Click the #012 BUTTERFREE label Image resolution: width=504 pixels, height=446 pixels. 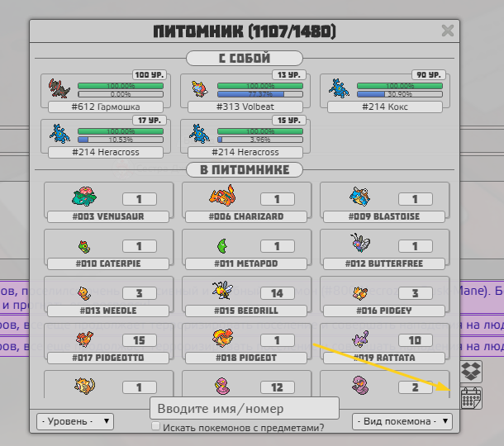click(384, 263)
